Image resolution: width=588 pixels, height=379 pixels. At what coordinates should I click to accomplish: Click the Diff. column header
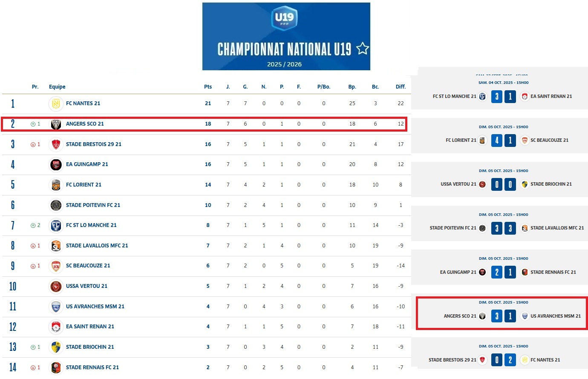[401, 87]
